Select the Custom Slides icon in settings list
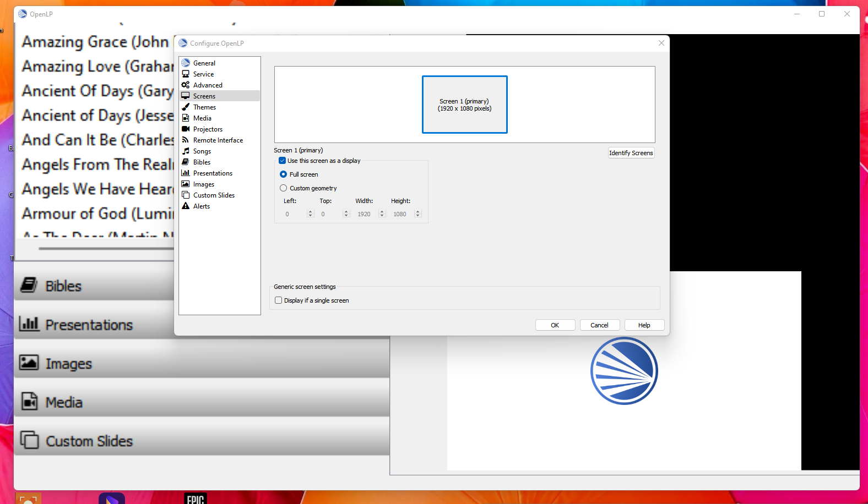 186,195
